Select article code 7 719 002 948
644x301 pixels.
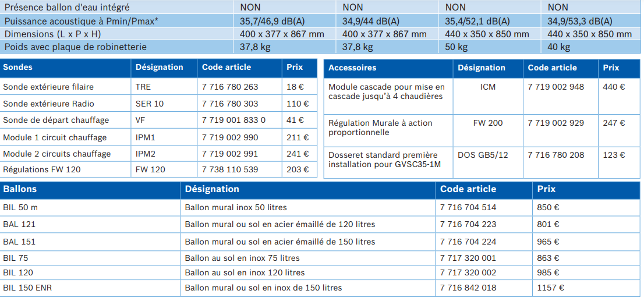click(x=555, y=87)
